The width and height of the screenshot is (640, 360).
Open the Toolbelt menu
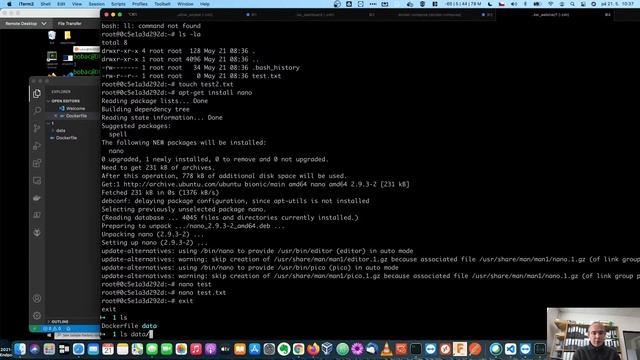click(x=162, y=4)
